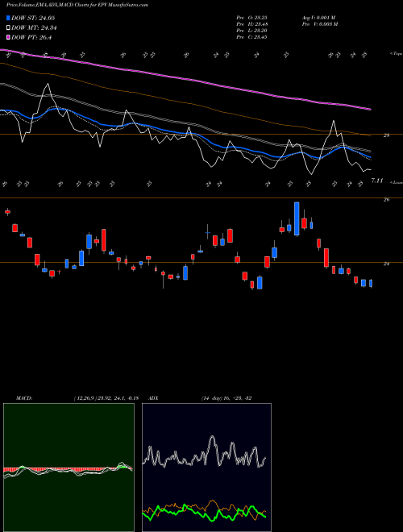Click the '7.11' value beside the EMA chart
This screenshot has width=403, height=532.
[x=377, y=181]
